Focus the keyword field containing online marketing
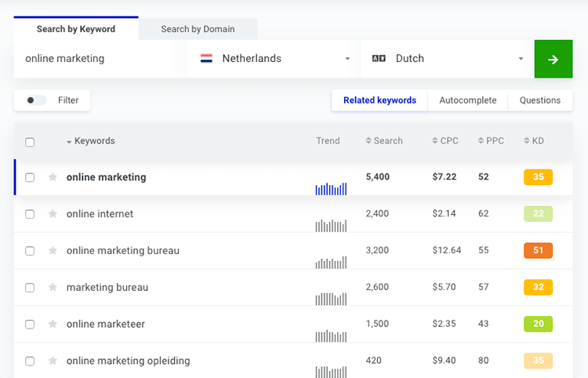The image size is (588, 378). click(100, 59)
